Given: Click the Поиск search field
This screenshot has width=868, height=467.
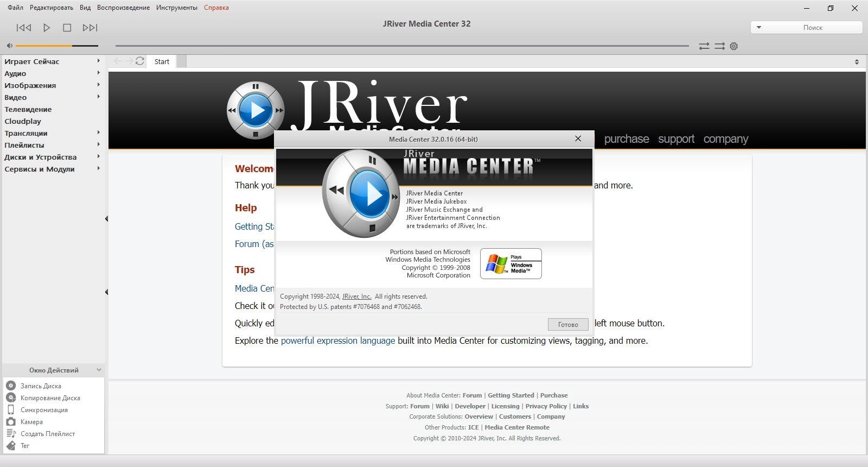Looking at the screenshot, I should tap(813, 27).
